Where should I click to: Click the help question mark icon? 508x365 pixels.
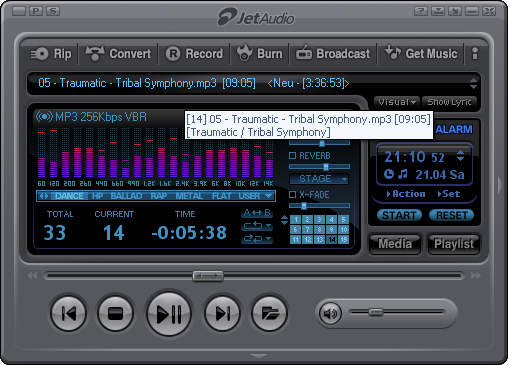(421, 11)
